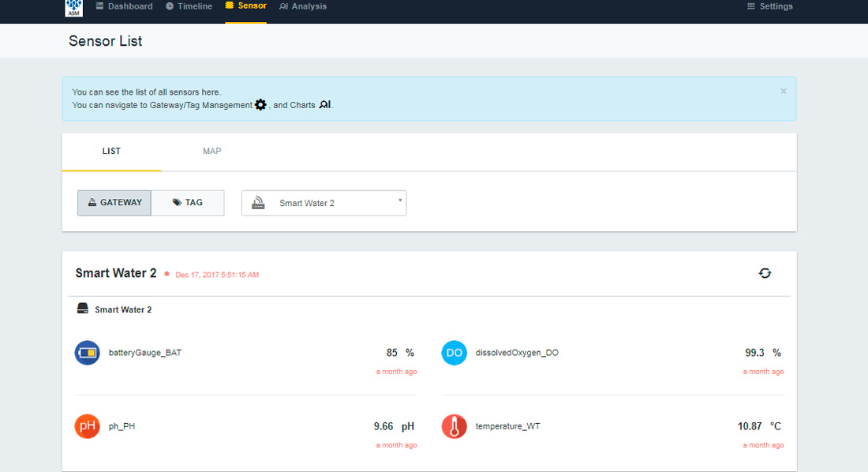This screenshot has height=472, width=868.
Task: Click the device icon beside Smart Water 2 subheading
Action: [x=83, y=309]
